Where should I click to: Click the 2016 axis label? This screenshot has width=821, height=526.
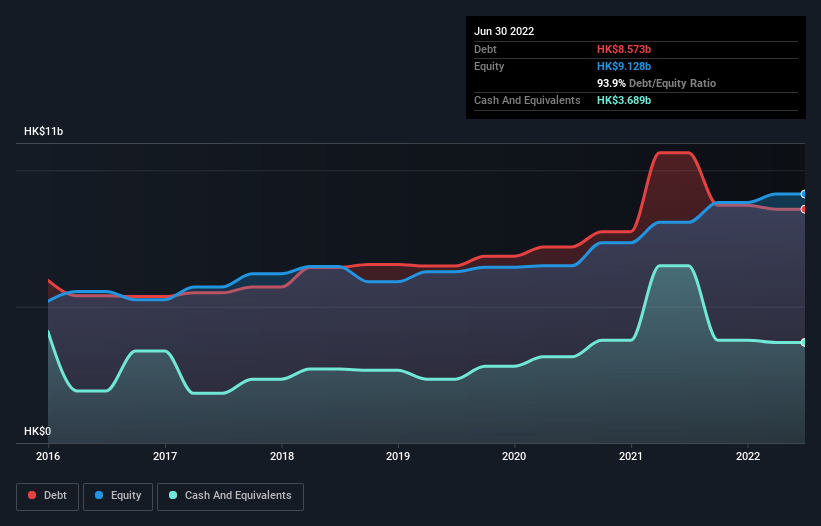48,456
